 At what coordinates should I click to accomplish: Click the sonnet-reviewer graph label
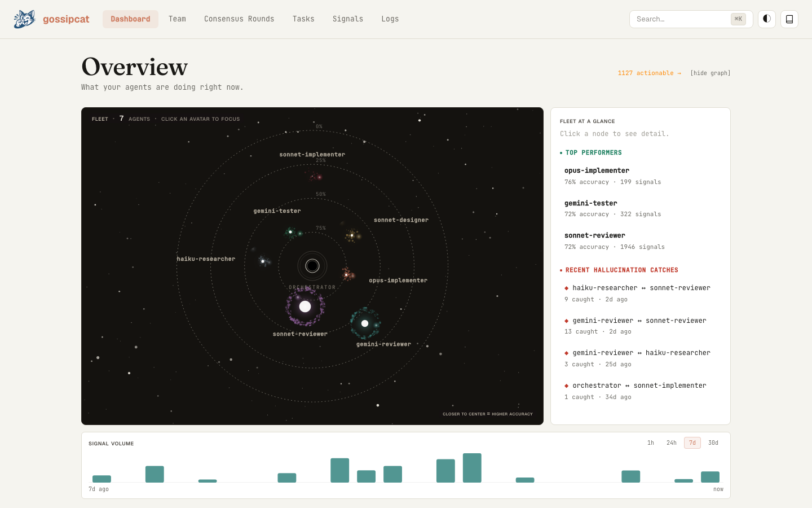[x=300, y=334]
